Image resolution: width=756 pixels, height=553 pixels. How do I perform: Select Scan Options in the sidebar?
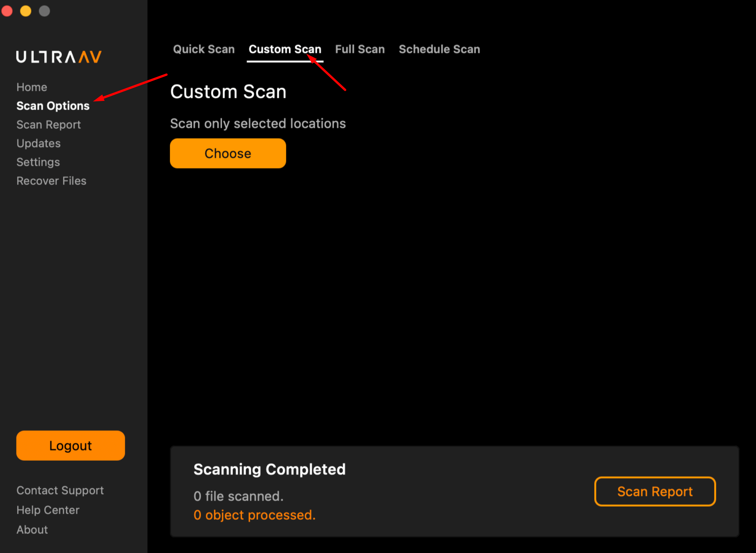pos(53,106)
